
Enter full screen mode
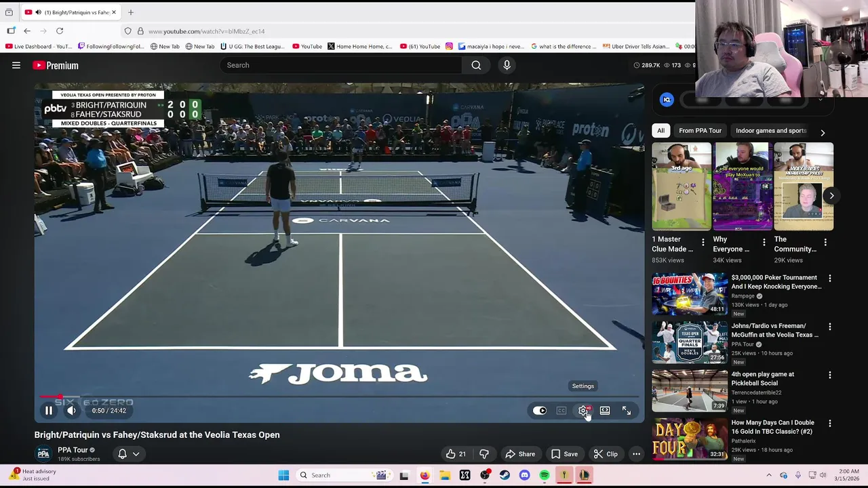pos(627,411)
